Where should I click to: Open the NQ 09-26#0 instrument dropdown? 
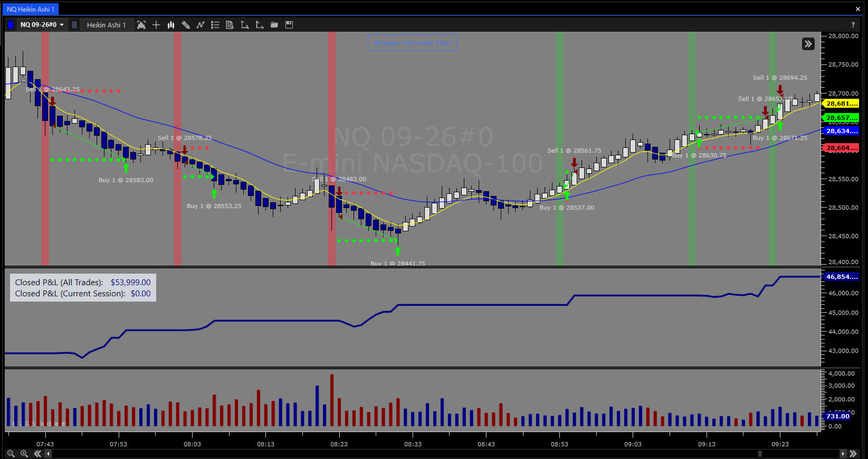(42, 25)
